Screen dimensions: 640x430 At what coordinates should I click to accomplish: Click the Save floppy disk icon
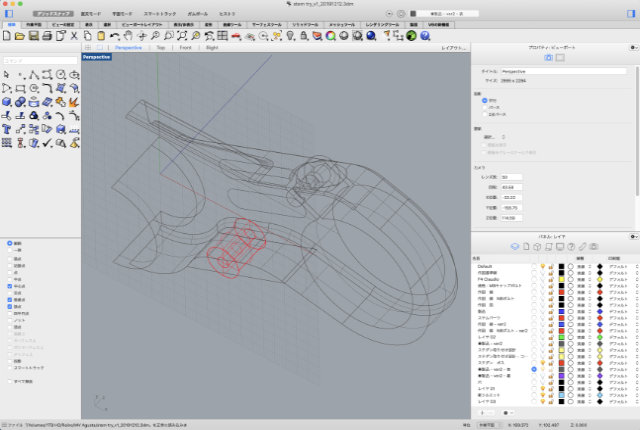point(32,36)
